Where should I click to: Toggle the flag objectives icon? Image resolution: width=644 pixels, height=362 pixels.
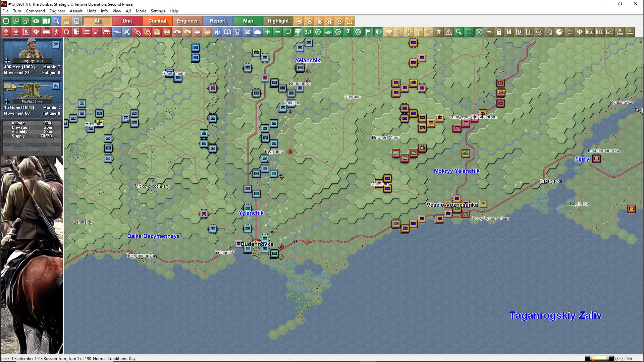coord(368,32)
